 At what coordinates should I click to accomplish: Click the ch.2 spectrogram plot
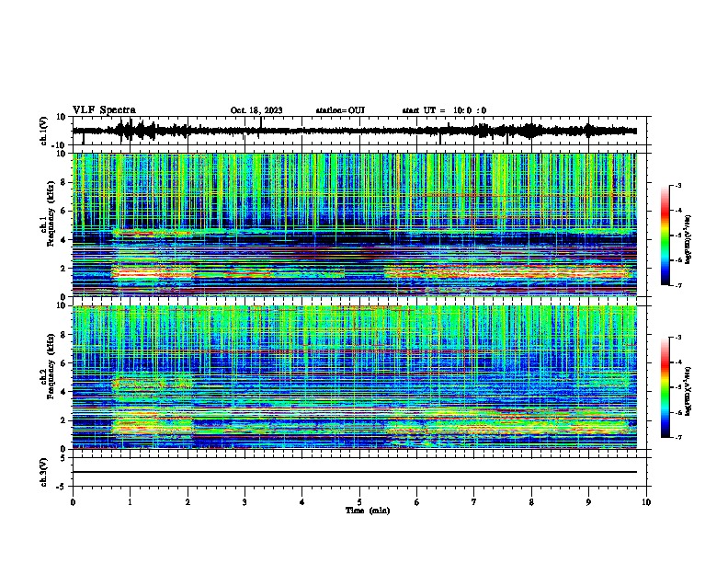tap(355, 377)
